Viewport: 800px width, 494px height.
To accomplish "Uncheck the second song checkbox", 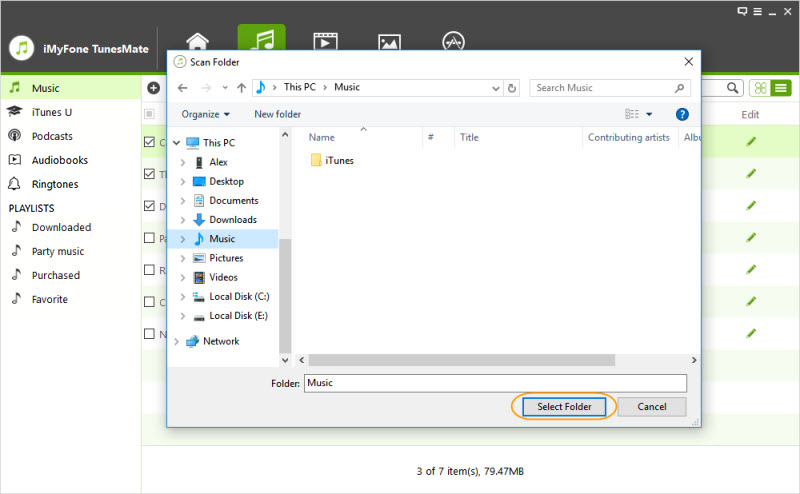I will pyautogui.click(x=149, y=174).
